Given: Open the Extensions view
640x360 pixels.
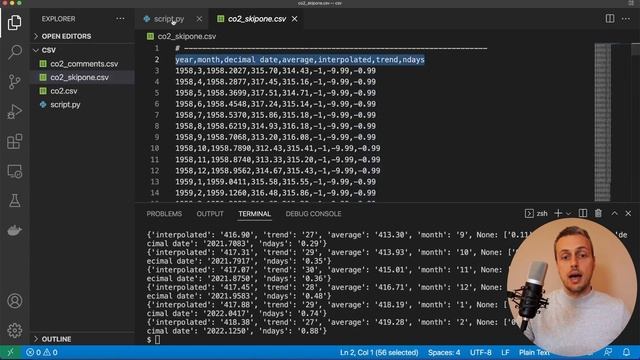Looking at the screenshot, I should tap(15, 141).
